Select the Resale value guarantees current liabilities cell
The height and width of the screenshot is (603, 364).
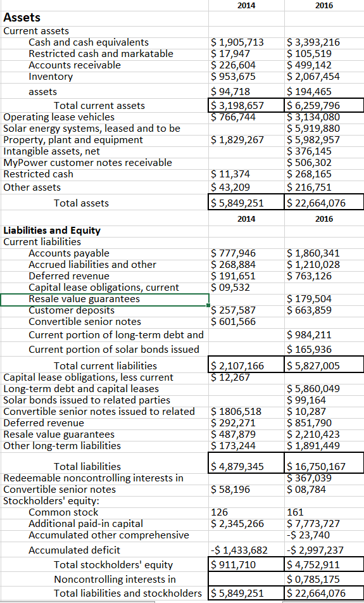(104, 299)
